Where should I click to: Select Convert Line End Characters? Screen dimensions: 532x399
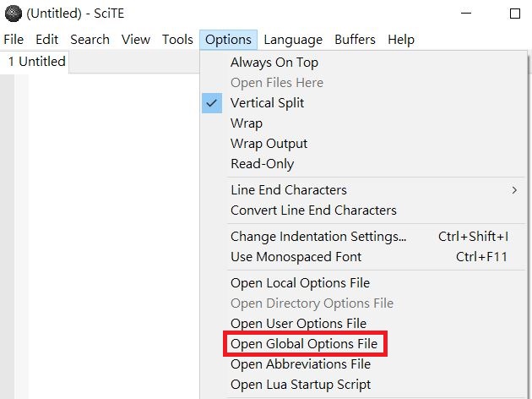(364, 210)
